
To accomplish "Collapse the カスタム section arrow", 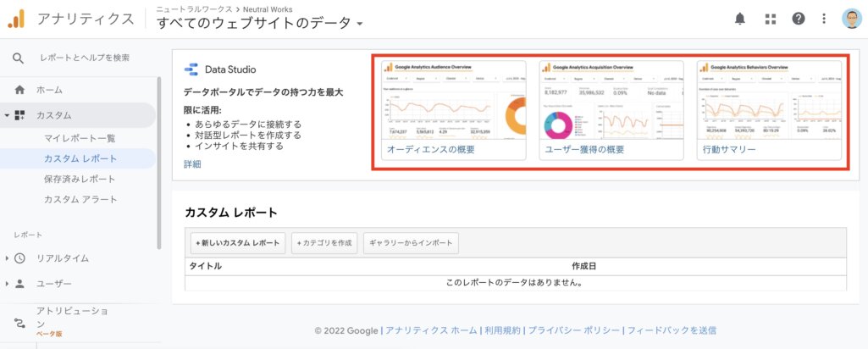I will click(7, 115).
